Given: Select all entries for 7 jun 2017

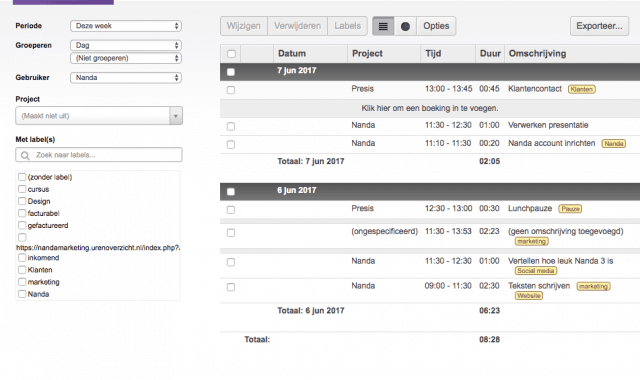Looking at the screenshot, I should [231, 72].
